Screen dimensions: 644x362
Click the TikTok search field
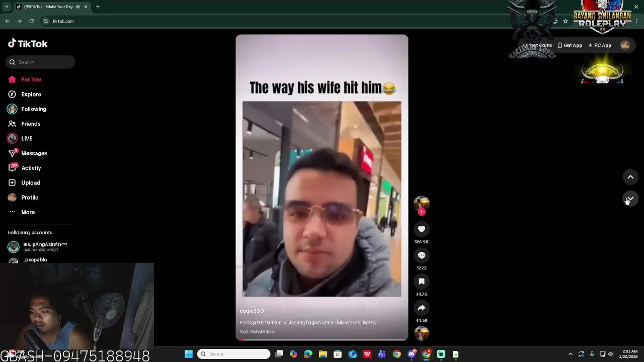[40, 62]
